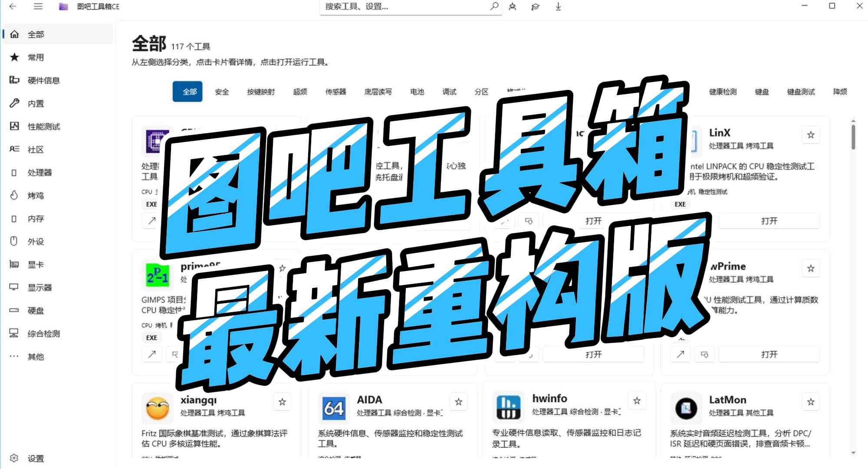Open the user account icon in title bar
This screenshot has width=868, height=469.
click(x=513, y=7)
